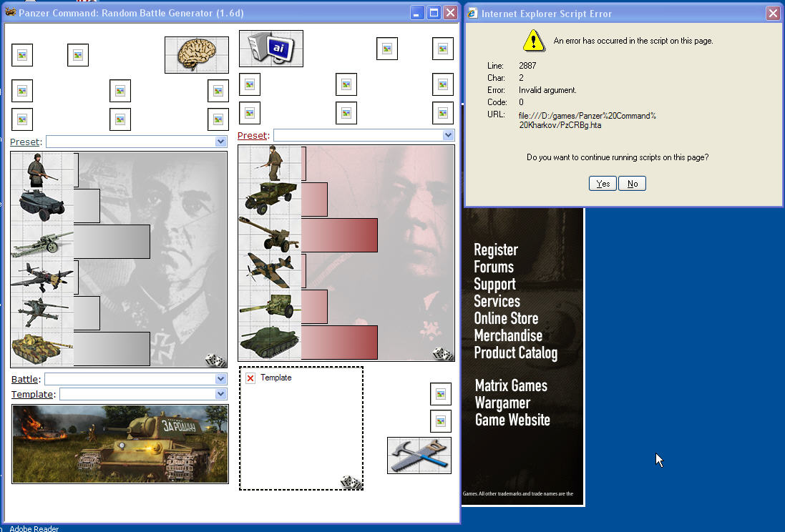
Task: Roll the dice in the Template box
Action: [x=351, y=483]
